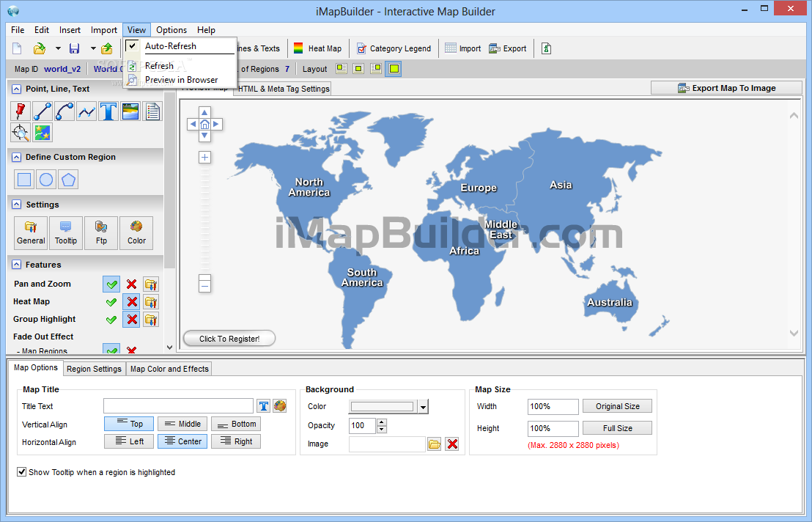The width and height of the screenshot is (812, 522).
Task: Open Group Highlight settings folder icon
Action: tap(151, 320)
